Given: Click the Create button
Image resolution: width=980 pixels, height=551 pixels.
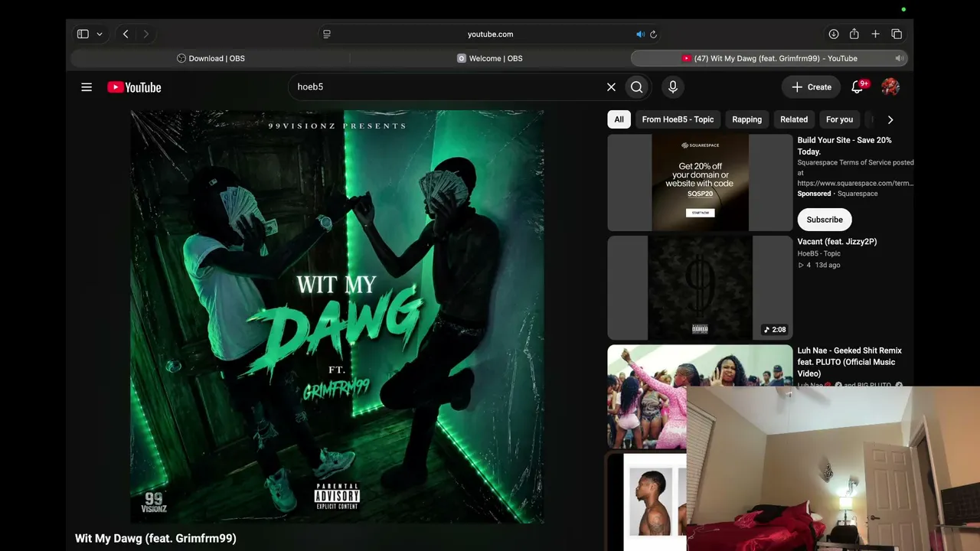Looking at the screenshot, I should click(812, 87).
